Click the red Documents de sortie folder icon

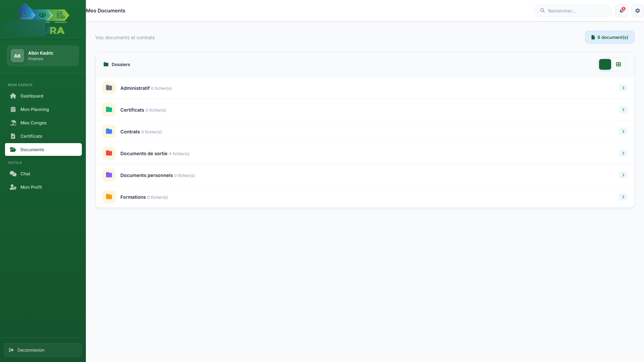109,153
